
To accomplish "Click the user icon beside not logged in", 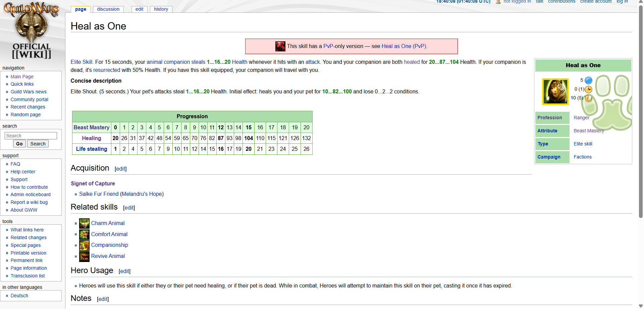I will 498,2.
